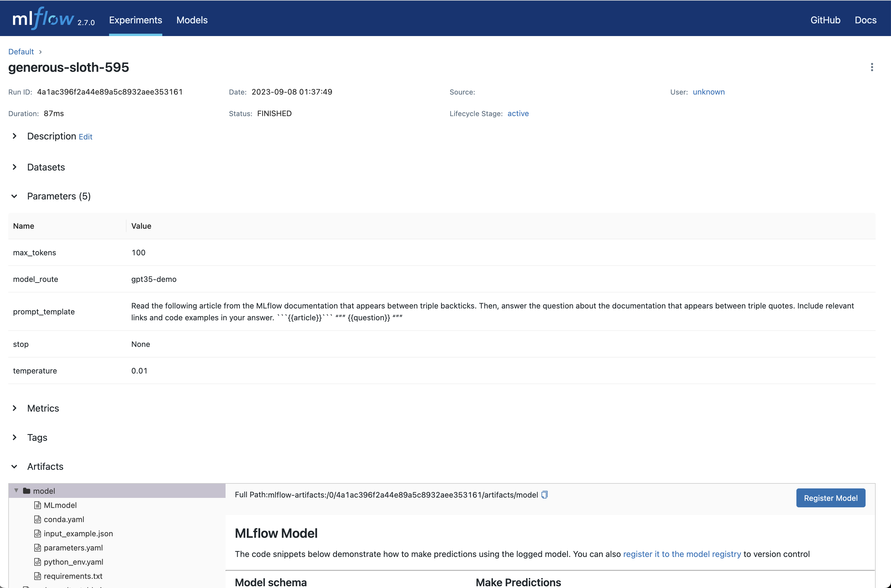Click the MLflow logo

[43, 19]
